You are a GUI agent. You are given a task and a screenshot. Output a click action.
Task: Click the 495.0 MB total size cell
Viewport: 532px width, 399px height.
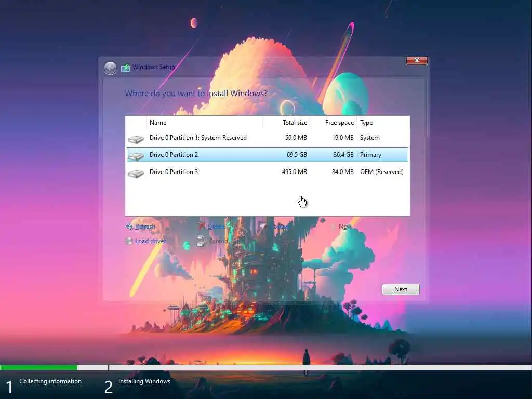point(294,172)
